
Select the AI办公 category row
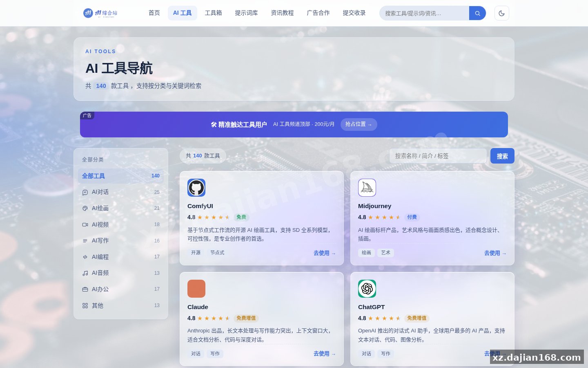(121, 289)
